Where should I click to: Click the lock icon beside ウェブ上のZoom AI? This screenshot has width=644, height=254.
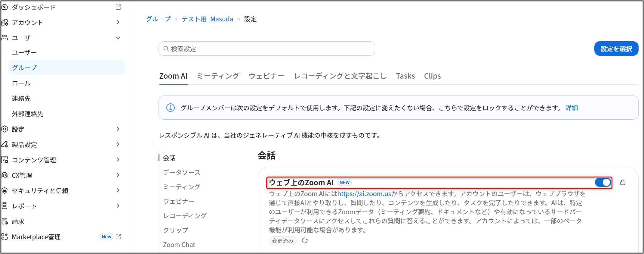623,182
